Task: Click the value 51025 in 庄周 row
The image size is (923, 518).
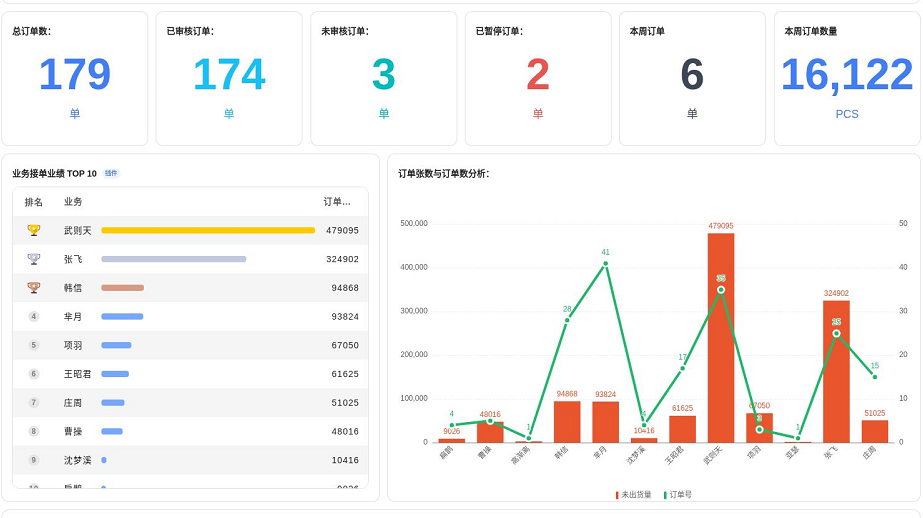Action: [345, 403]
